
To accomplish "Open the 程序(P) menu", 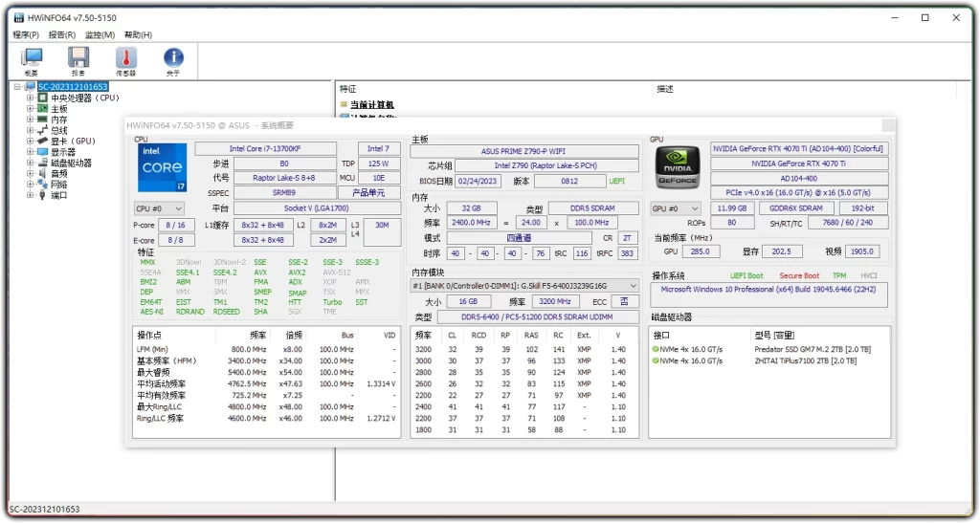I will 26,35.
